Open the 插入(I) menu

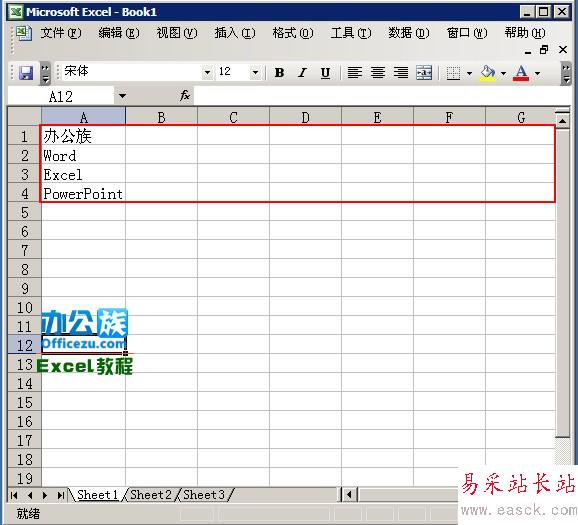click(x=235, y=33)
